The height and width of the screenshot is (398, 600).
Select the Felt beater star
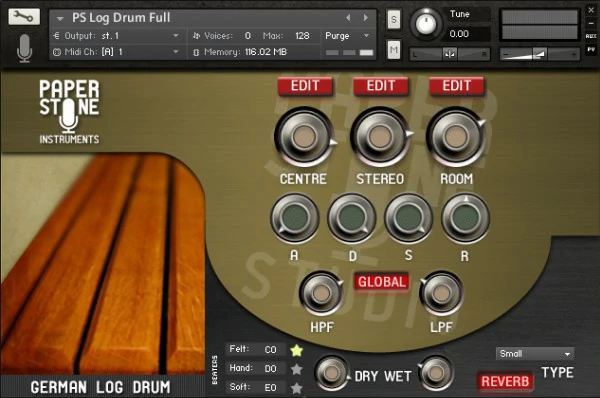click(297, 350)
